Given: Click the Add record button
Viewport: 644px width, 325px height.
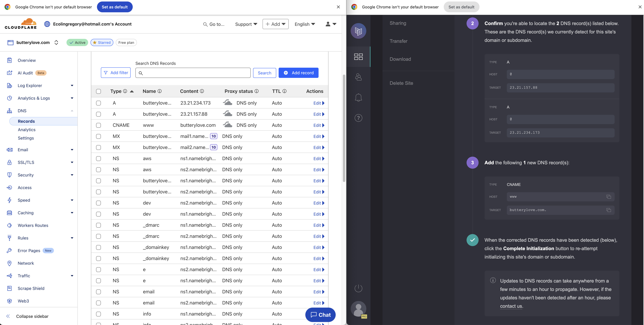Looking at the screenshot, I should pyautogui.click(x=298, y=73).
